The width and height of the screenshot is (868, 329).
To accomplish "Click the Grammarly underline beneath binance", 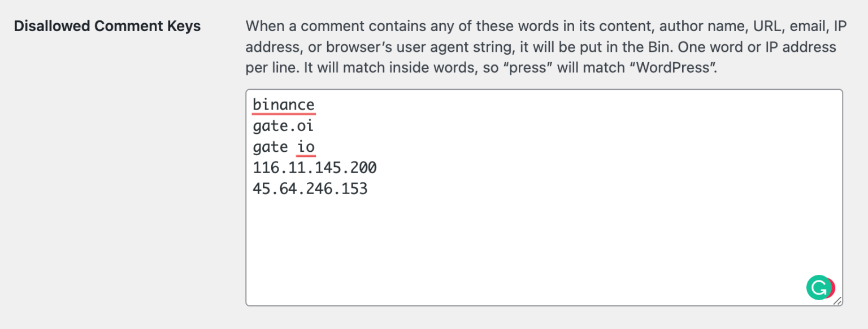I will click(284, 112).
